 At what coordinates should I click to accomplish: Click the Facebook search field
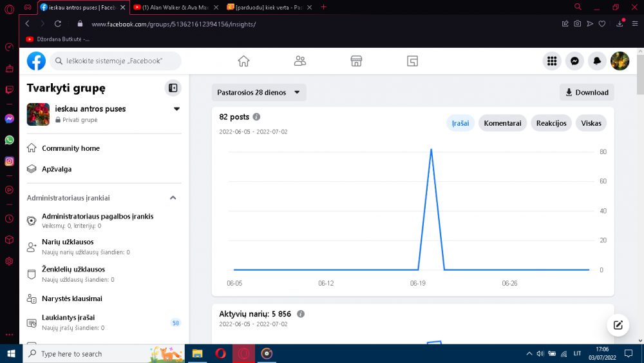tap(115, 61)
